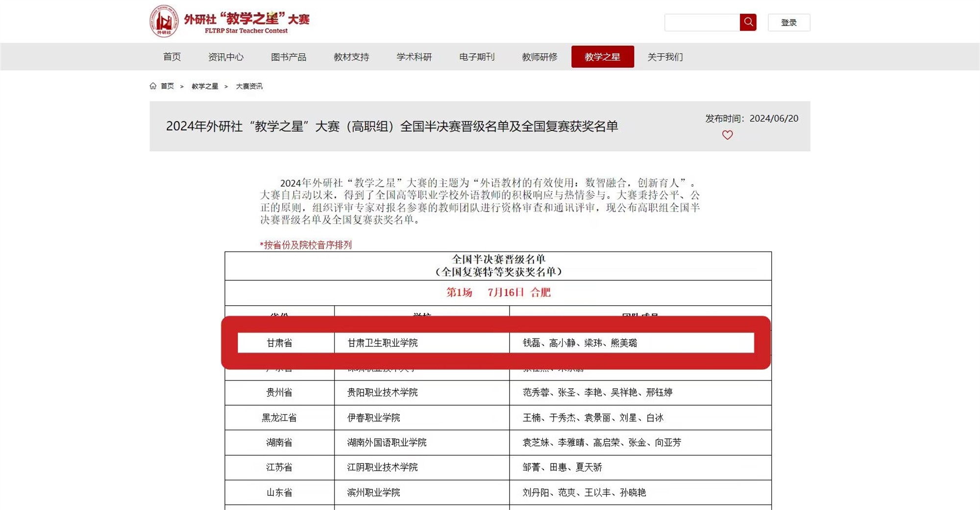Open the 资讯中心 menu item

pyautogui.click(x=226, y=57)
